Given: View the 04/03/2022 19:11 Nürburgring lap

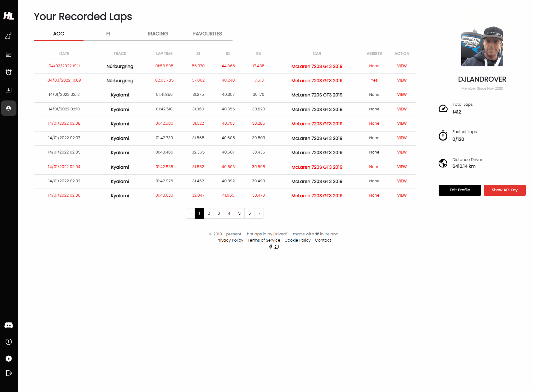Looking at the screenshot, I should point(402,66).
